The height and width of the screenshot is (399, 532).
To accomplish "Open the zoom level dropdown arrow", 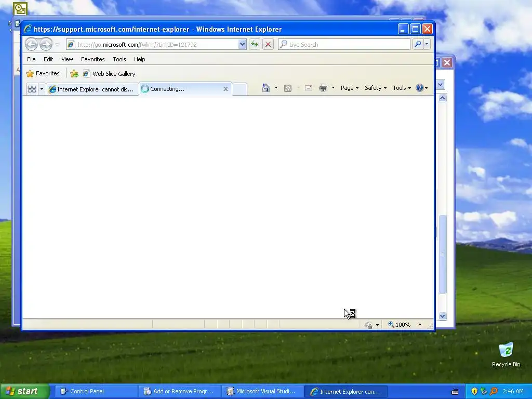I will pyautogui.click(x=420, y=325).
